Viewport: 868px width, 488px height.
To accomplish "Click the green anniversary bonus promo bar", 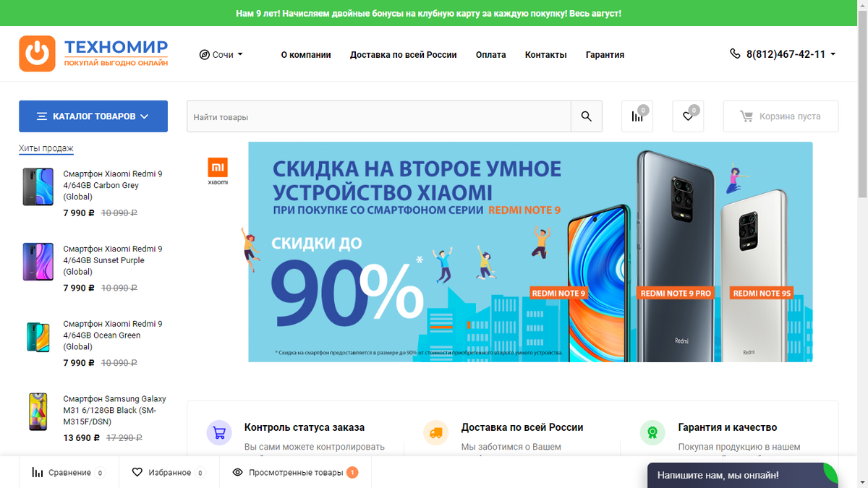I will click(428, 14).
